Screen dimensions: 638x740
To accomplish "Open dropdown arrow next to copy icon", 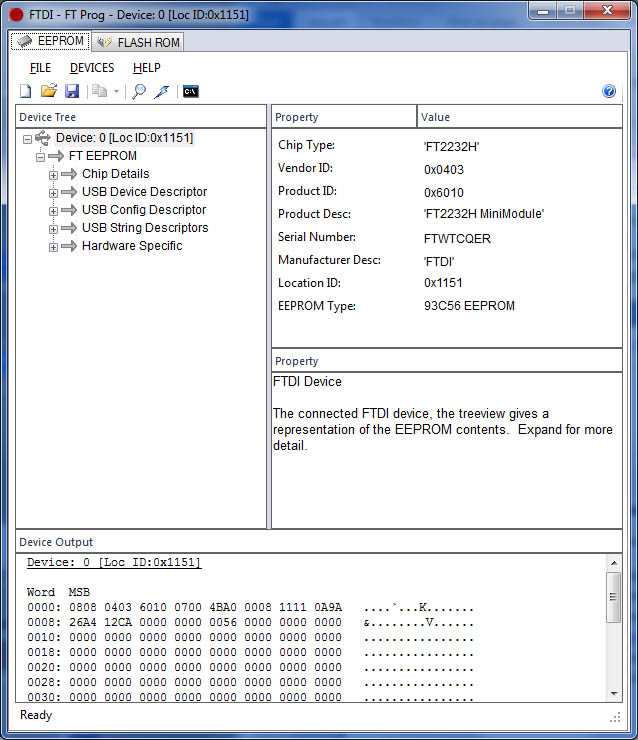I will click(116, 91).
